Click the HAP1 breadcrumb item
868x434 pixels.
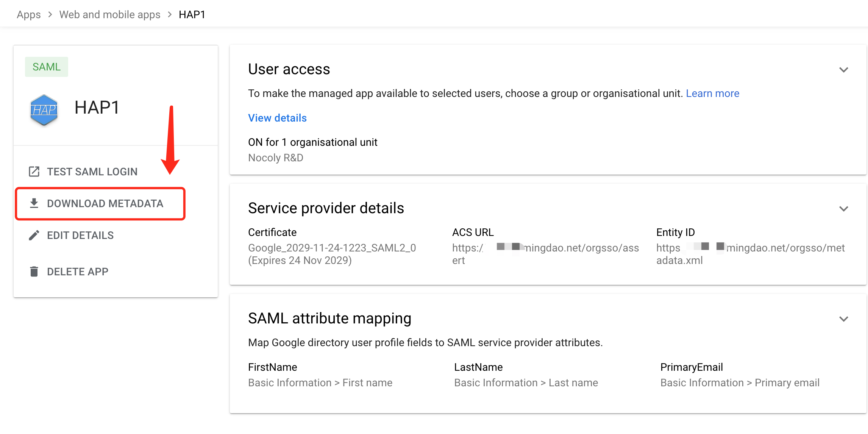pyautogui.click(x=192, y=14)
